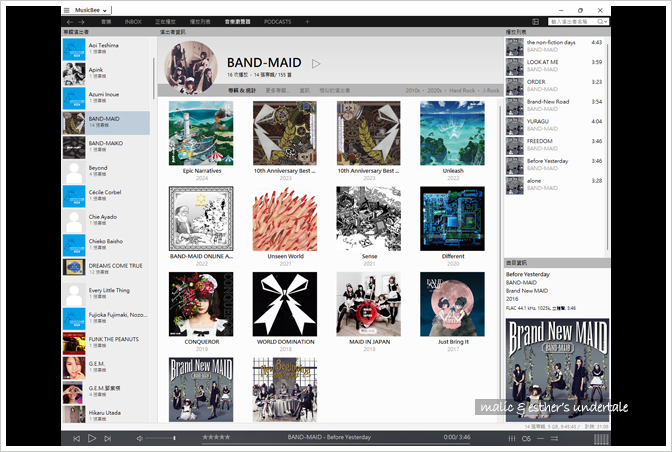Image resolution: width=672 pixels, height=452 pixels.
Task: Skip to the previous track
Action: [x=77, y=438]
